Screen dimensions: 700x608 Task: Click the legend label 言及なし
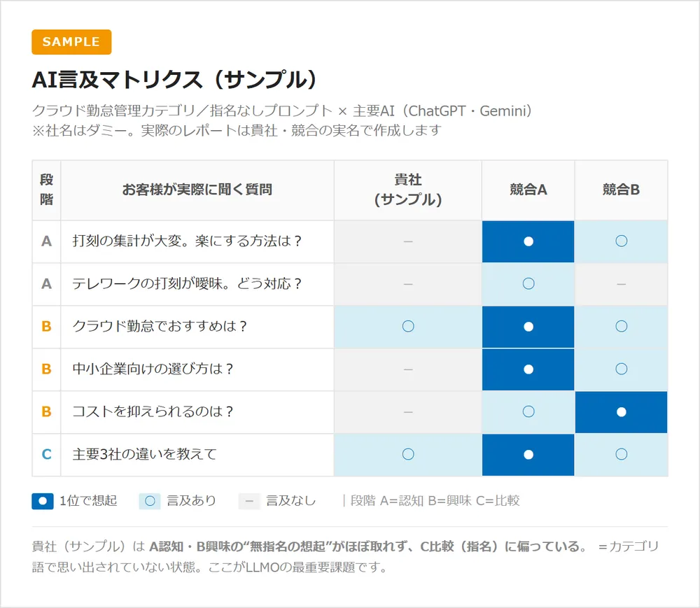click(x=291, y=500)
